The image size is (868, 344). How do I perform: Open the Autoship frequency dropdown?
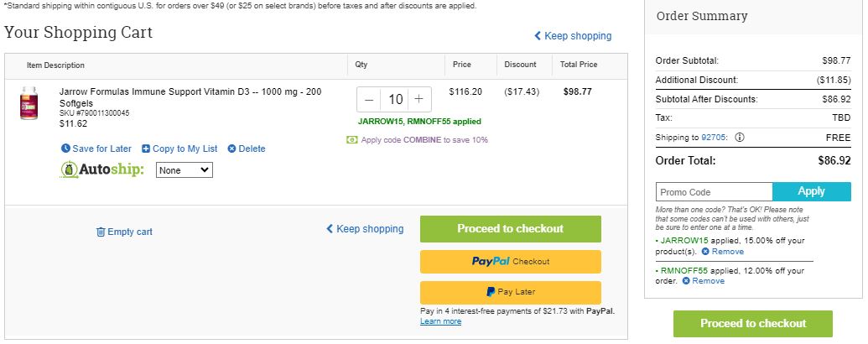[x=185, y=170]
